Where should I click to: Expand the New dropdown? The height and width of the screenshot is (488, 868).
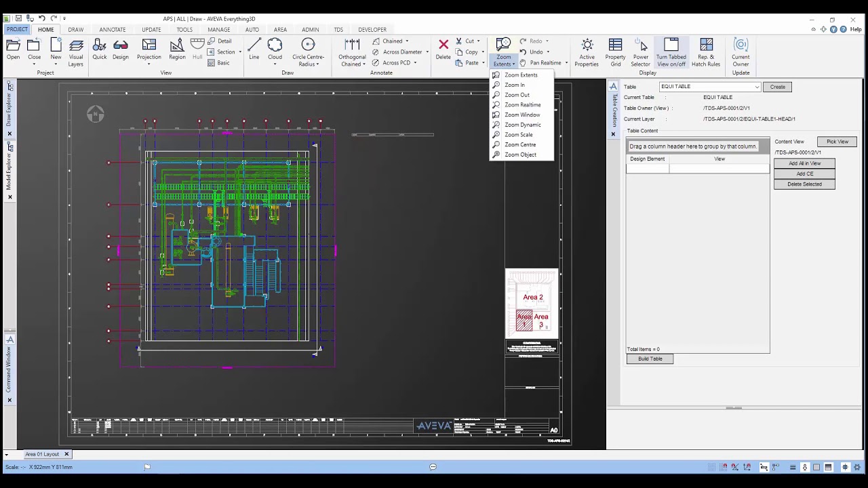tap(56, 64)
